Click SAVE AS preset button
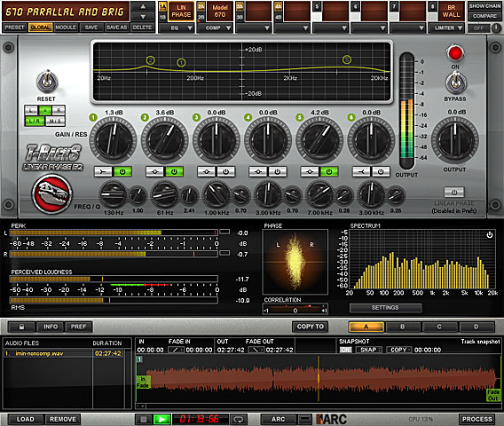This screenshot has height=426, width=504. [117, 28]
